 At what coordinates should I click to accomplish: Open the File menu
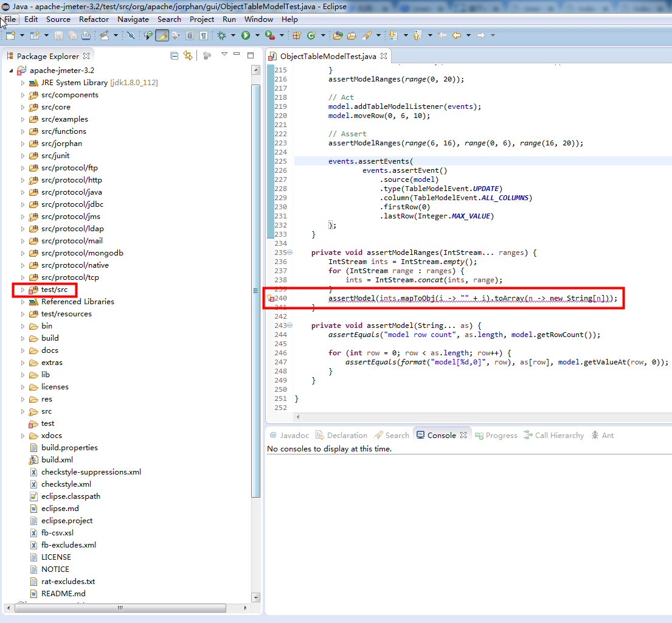(10, 19)
